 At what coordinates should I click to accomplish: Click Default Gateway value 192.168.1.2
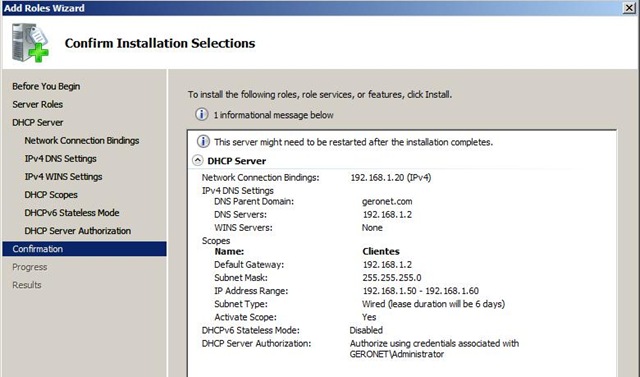(387, 264)
